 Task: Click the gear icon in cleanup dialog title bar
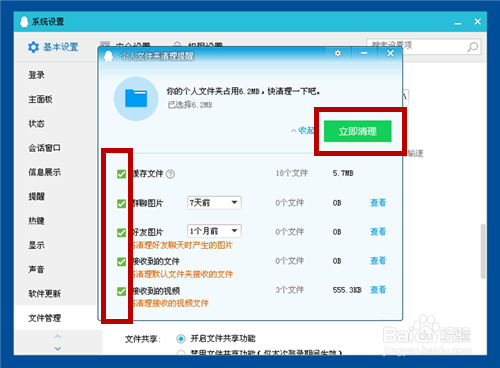[x=338, y=53]
